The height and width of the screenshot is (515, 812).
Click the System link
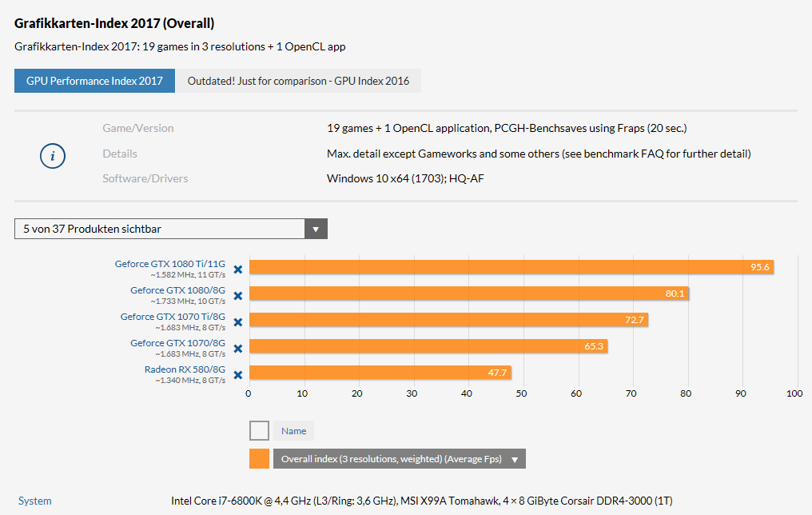click(x=34, y=501)
